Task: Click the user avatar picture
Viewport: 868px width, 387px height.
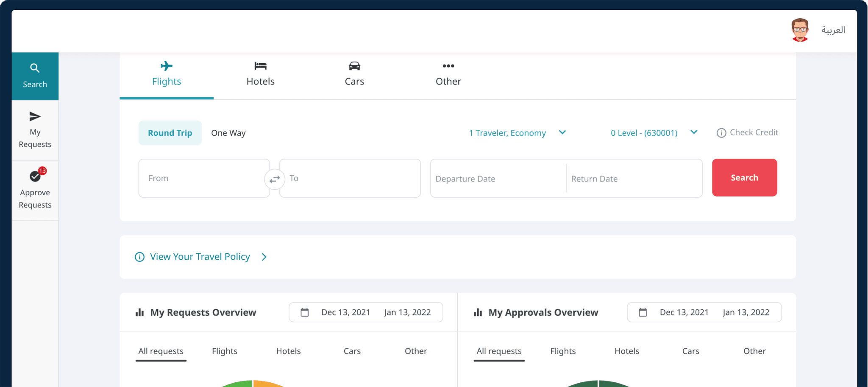Action: coord(800,30)
